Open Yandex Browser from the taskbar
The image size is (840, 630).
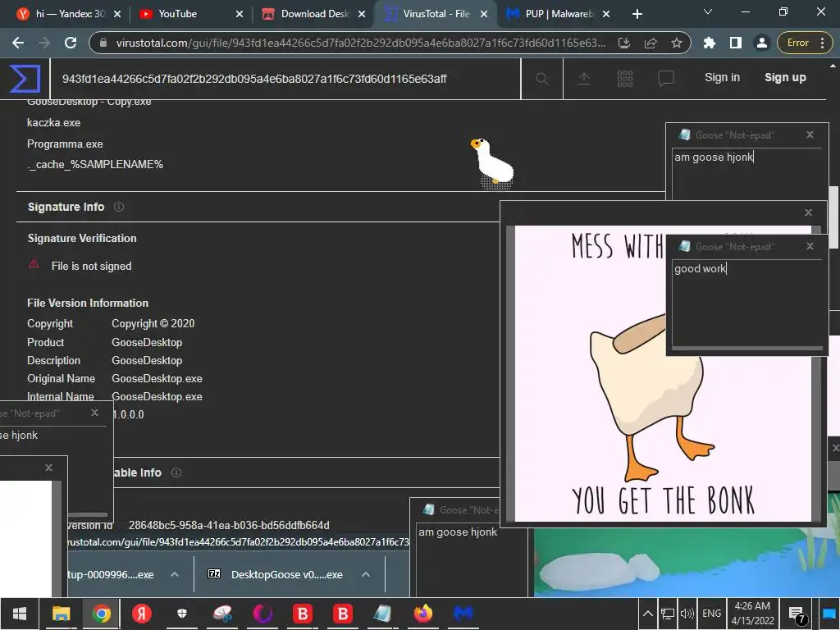click(x=141, y=613)
